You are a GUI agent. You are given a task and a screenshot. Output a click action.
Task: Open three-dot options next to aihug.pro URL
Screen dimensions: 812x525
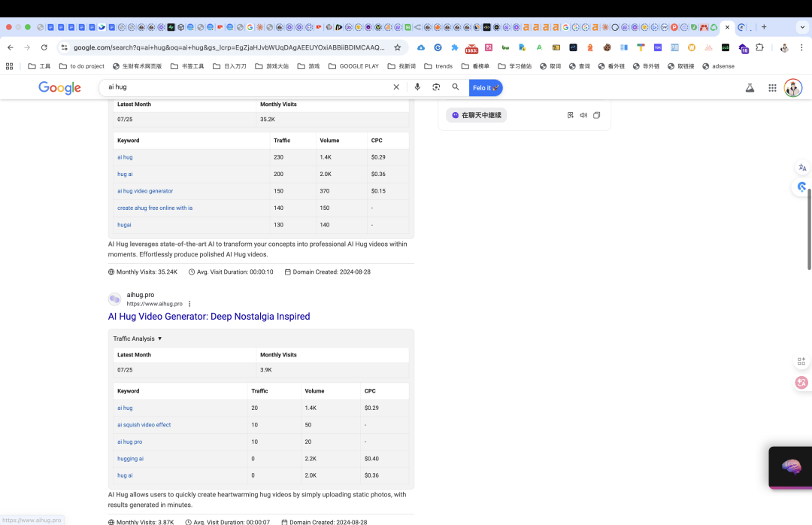189,304
